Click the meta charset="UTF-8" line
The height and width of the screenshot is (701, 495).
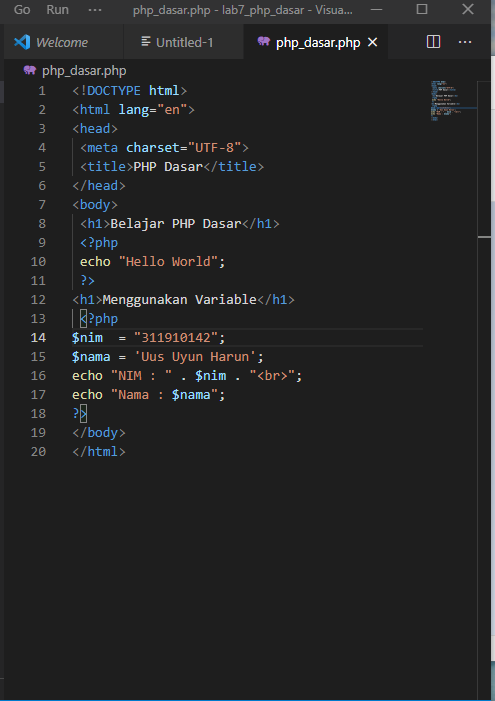(x=164, y=148)
